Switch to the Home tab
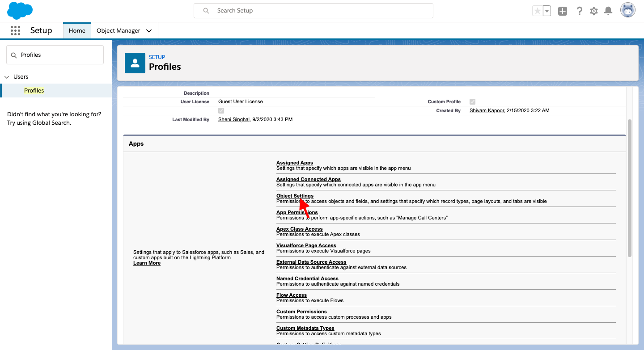Viewport: 644px width, 350px height. click(x=77, y=30)
